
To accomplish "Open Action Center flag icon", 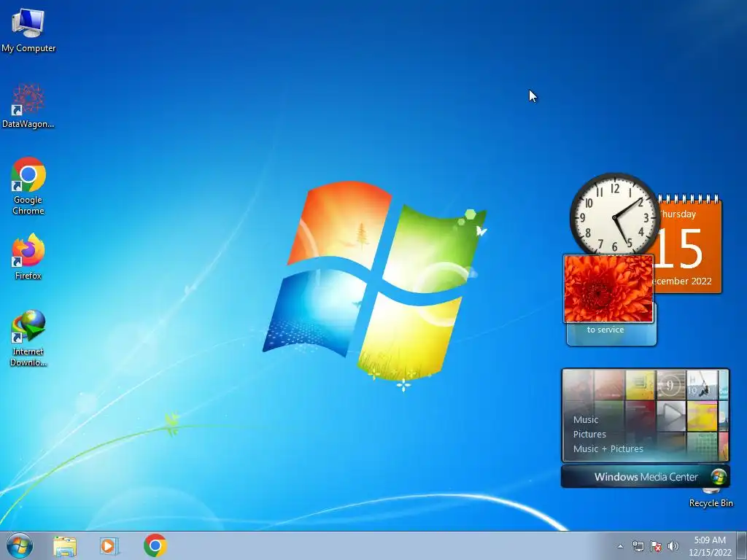I will pyautogui.click(x=656, y=546).
